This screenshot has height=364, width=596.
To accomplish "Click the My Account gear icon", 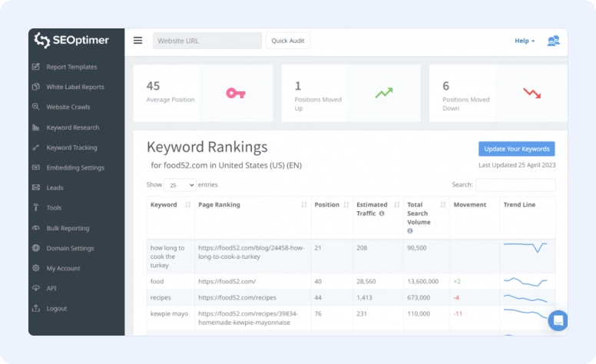I will pyautogui.click(x=36, y=268).
